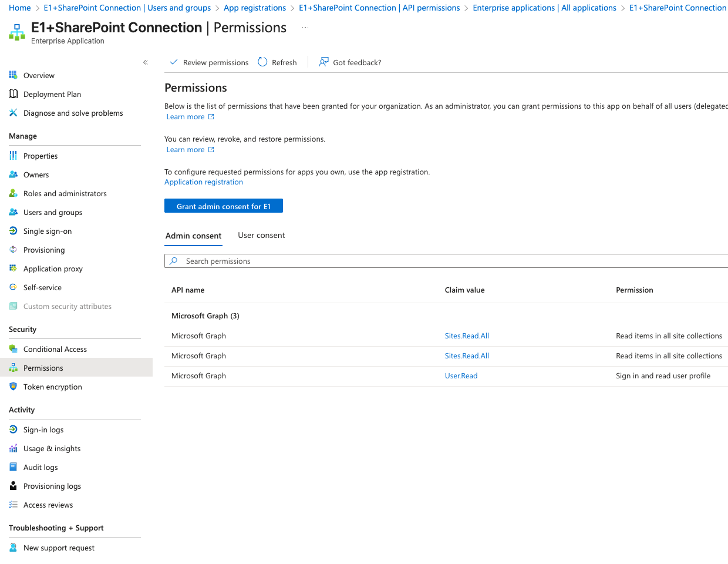
Task: Open E1+SharePoint Connection | API permissions breadcrumb
Action: [x=379, y=8]
